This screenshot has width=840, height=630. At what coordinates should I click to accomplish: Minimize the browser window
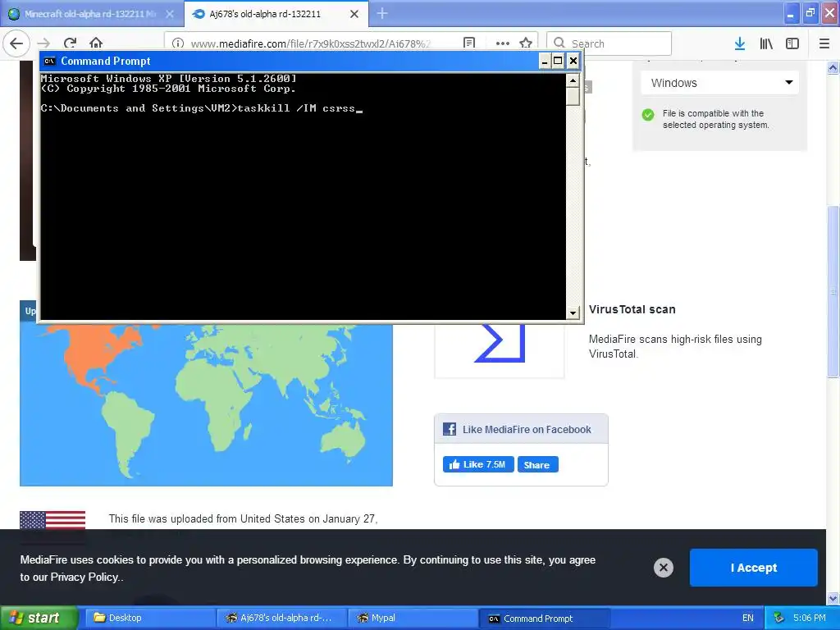coord(792,13)
